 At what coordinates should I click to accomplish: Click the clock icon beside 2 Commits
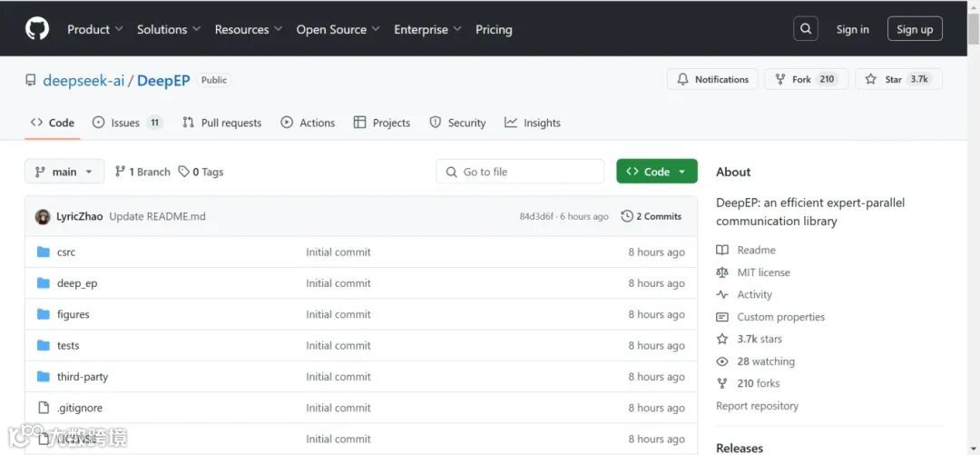[627, 216]
